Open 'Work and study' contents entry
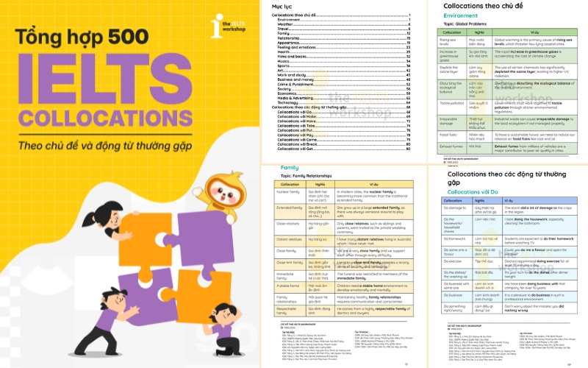This screenshot has width=588, height=368. tap(344, 75)
